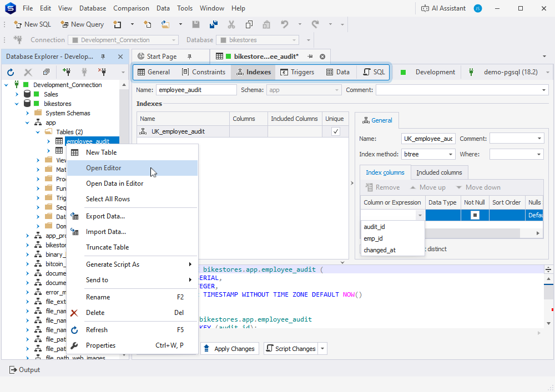Screen dimensions: 555x392
Task: Click the horizontal scrollbar right arrow in index columns grid
Action: 538,233
